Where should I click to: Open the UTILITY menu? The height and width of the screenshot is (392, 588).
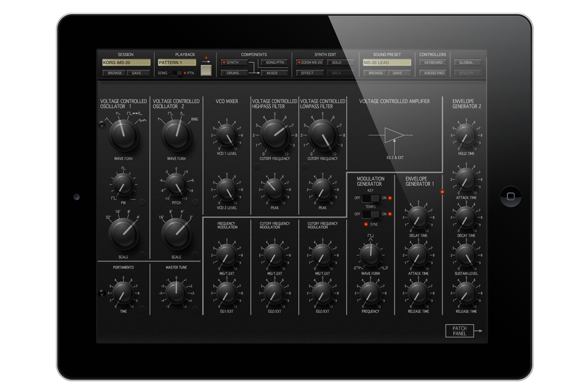[467, 73]
